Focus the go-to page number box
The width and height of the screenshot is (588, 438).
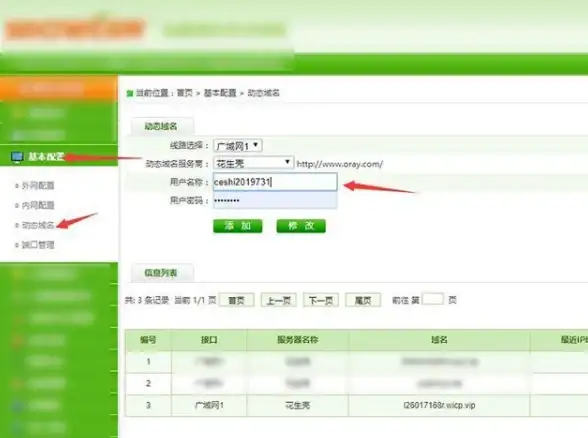(433, 299)
